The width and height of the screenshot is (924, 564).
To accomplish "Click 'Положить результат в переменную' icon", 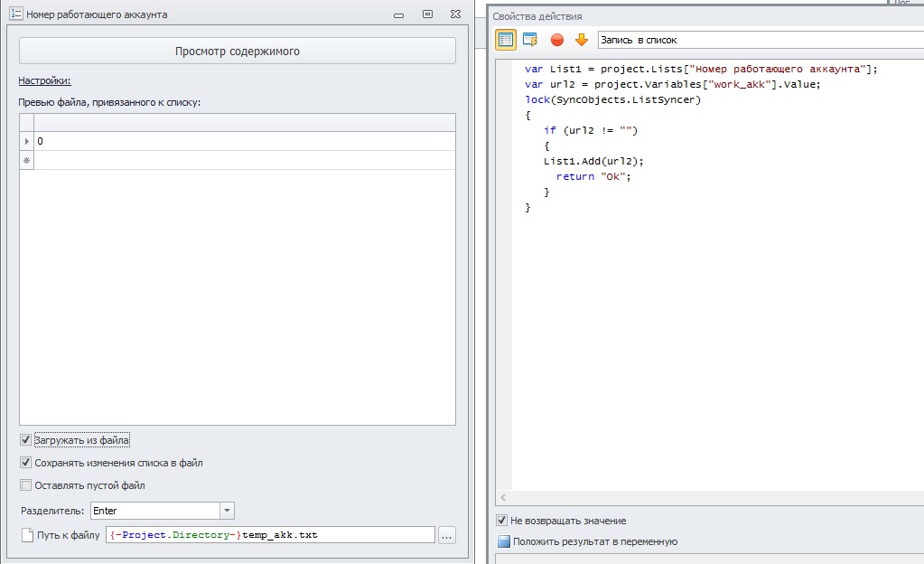I will (503, 541).
